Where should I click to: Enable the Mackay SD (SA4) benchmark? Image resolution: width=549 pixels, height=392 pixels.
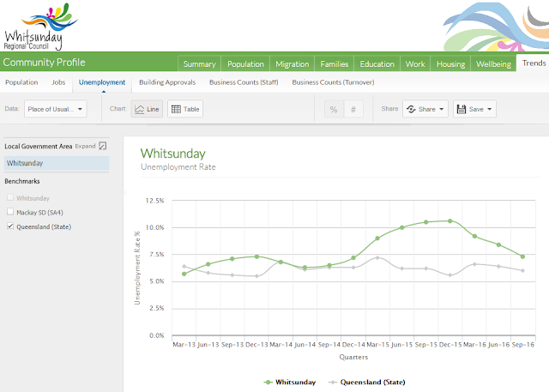(x=10, y=212)
